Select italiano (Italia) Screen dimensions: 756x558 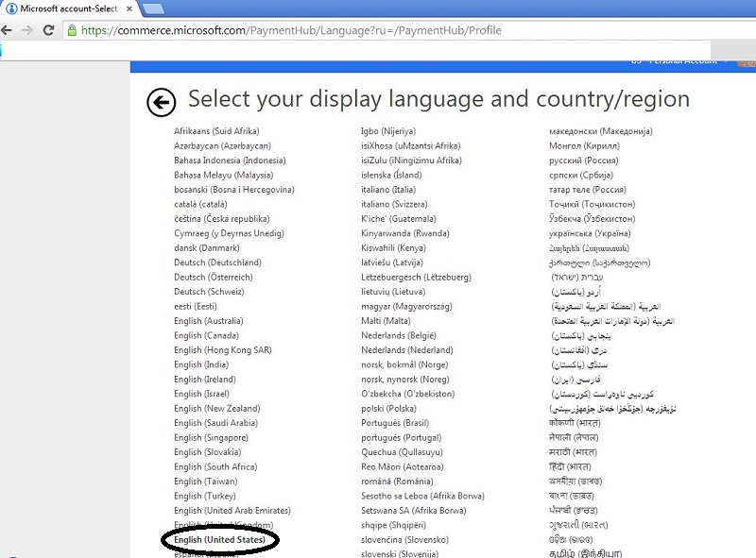point(388,190)
